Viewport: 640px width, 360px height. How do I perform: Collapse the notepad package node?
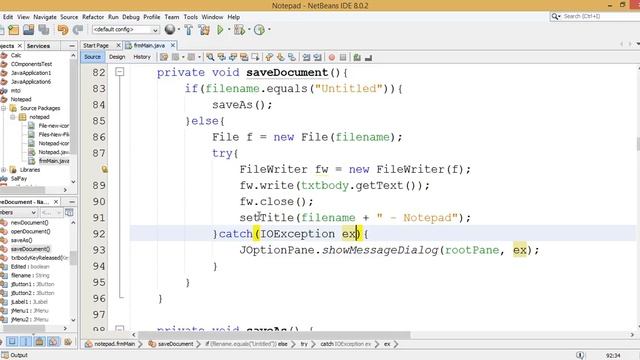(x=13, y=117)
